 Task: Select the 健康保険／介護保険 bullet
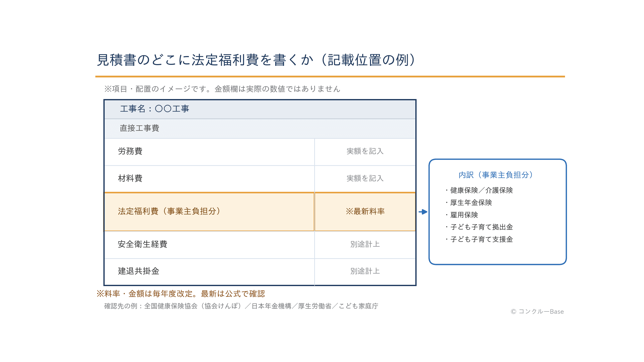(479, 190)
